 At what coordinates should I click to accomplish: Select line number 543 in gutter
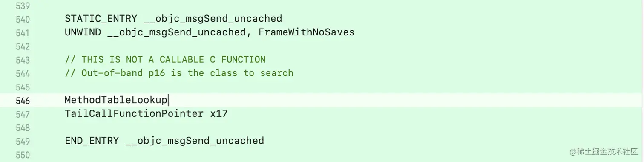click(x=23, y=60)
